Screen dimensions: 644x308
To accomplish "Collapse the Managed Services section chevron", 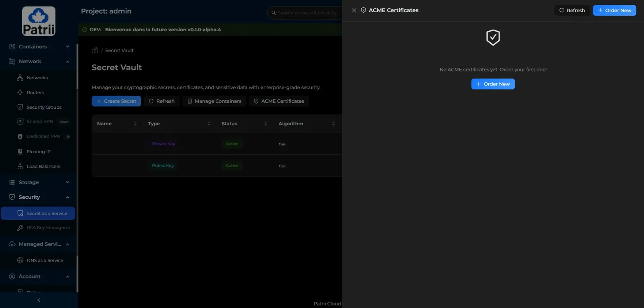I will pos(67,244).
